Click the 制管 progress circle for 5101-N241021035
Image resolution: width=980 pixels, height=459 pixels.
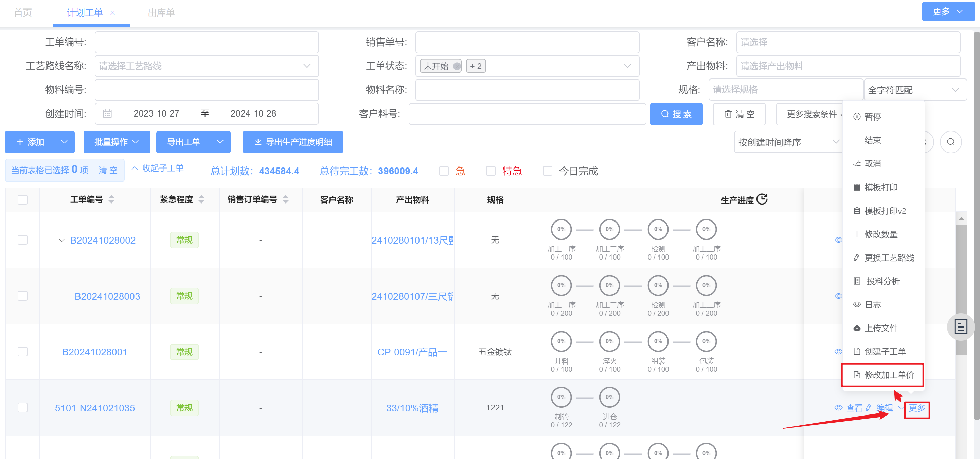pos(561,397)
